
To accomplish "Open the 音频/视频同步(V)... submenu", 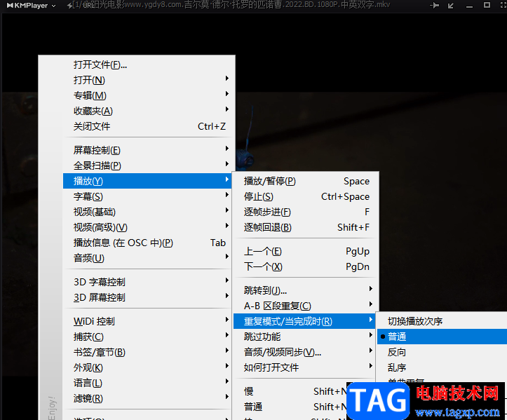I will click(305, 352).
